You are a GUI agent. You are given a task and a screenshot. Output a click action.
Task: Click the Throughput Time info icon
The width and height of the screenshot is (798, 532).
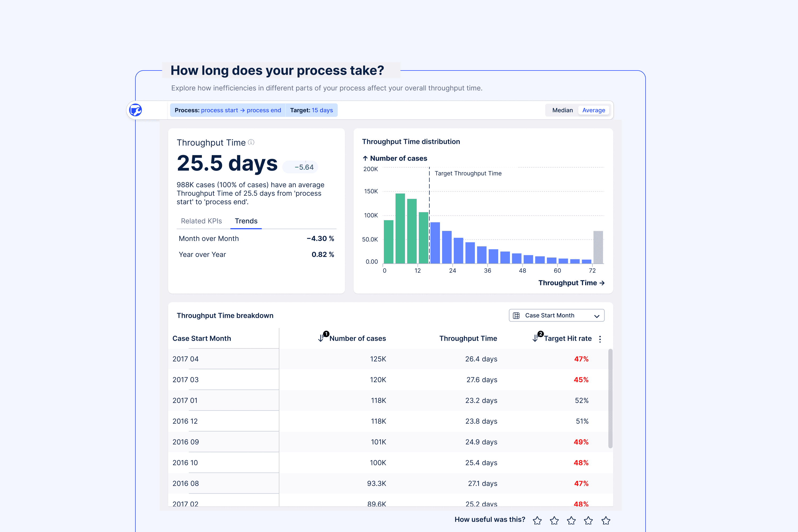(251, 142)
